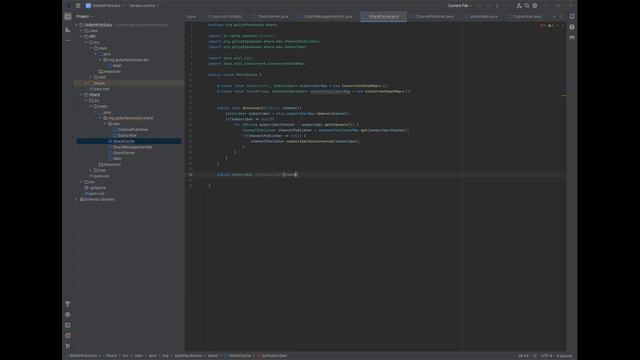Image resolution: width=640 pixels, height=360 pixels.
Task: Expand the .idea folder
Action: tap(81, 31)
